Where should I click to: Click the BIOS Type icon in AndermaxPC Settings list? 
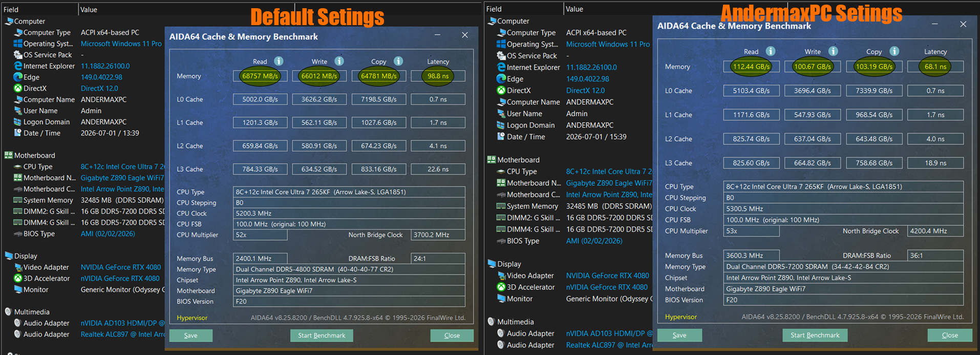coord(501,241)
